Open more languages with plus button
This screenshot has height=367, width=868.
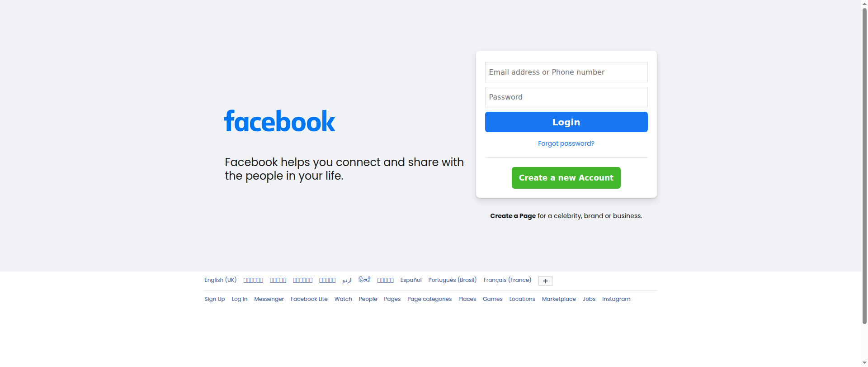[x=545, y=281]
